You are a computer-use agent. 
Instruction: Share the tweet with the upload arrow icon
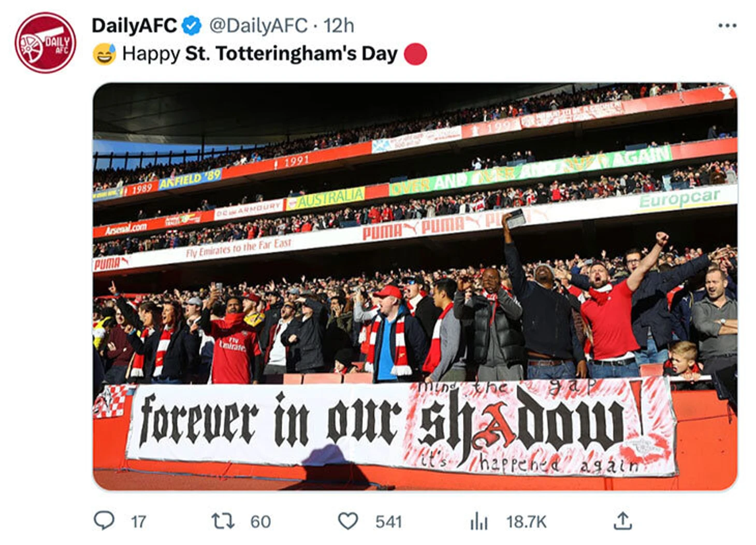622,521
